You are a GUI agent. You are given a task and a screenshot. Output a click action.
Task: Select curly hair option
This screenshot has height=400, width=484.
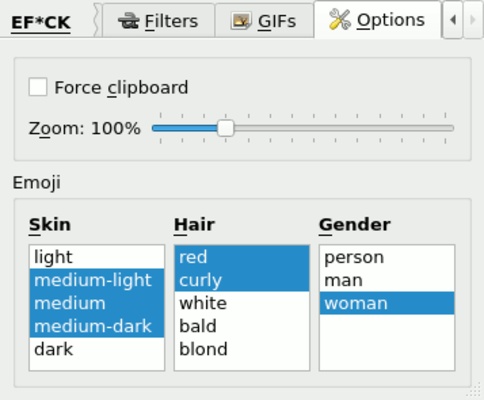click(x=242, y=280)
